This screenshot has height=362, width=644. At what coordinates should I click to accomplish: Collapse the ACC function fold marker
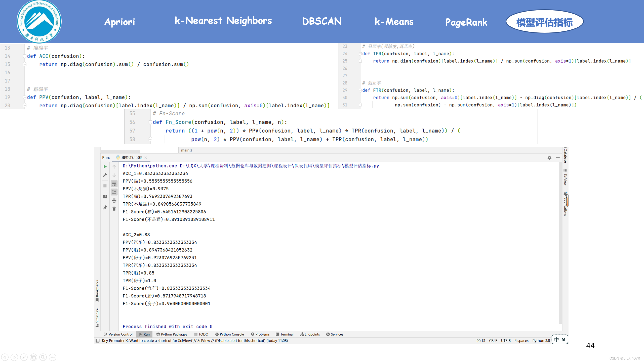(x=24, y=56)
